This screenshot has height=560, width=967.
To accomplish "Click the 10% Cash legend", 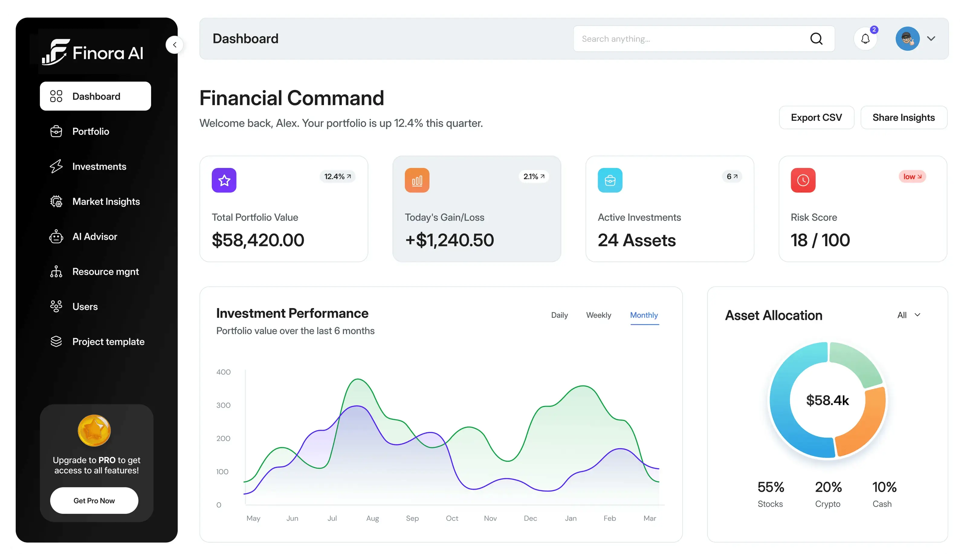I will click(x=884, y=494).
